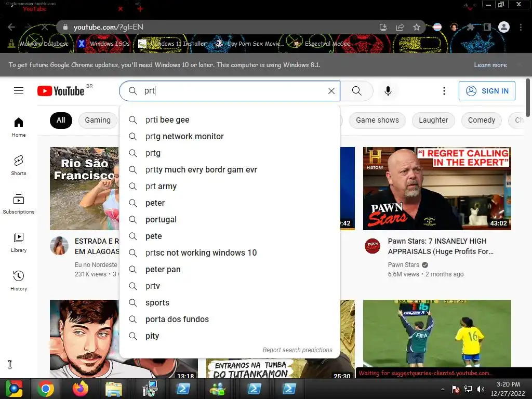
Task: Choose suggestion "porta dos fundos"
Action: (230, 320)
